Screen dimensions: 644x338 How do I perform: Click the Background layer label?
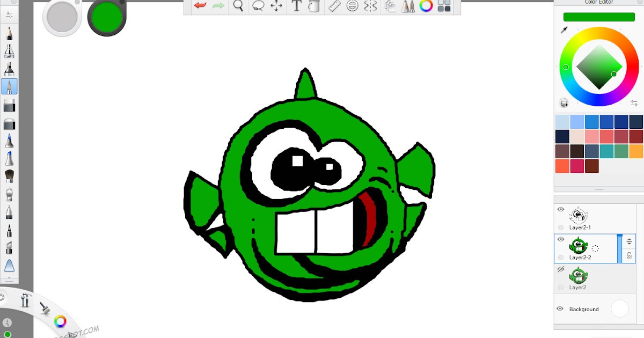click(x=584, y=309)
